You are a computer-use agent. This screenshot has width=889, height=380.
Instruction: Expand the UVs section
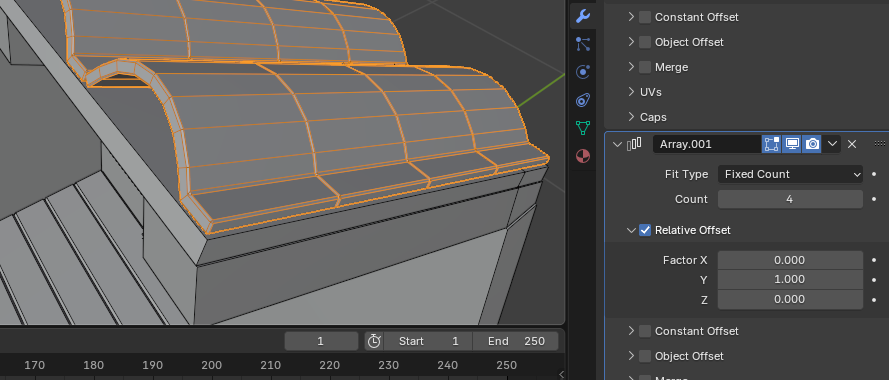(x=631, y=92)
